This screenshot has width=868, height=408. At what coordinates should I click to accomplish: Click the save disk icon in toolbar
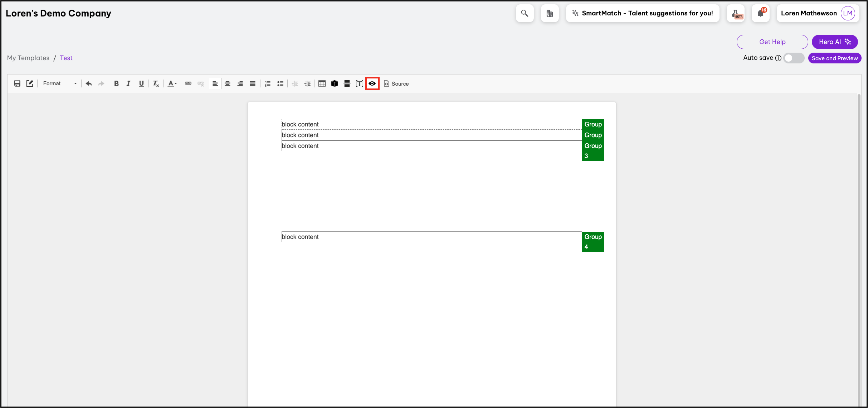[x=17, y=83]
